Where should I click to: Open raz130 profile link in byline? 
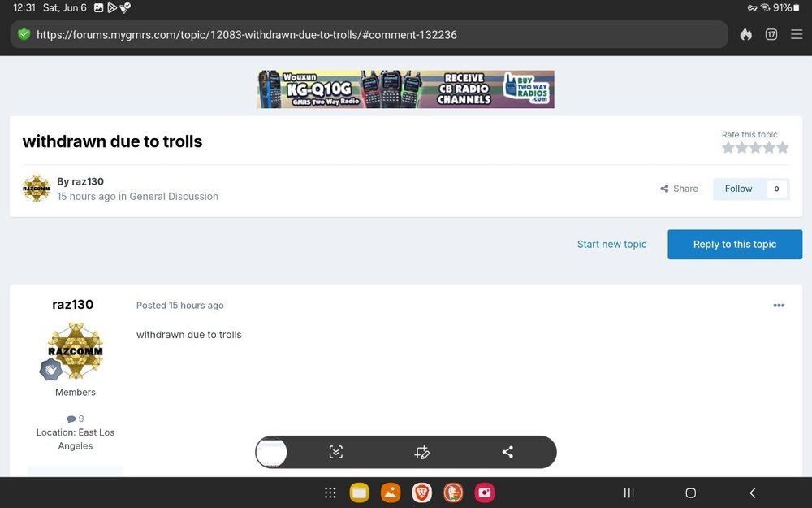(88, 181)
